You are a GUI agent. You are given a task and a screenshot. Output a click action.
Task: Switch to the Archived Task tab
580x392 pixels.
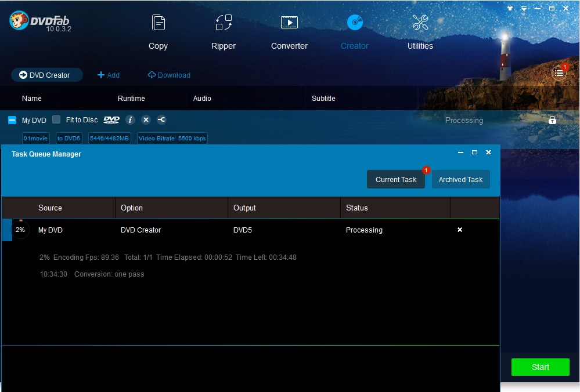[461, 179]
